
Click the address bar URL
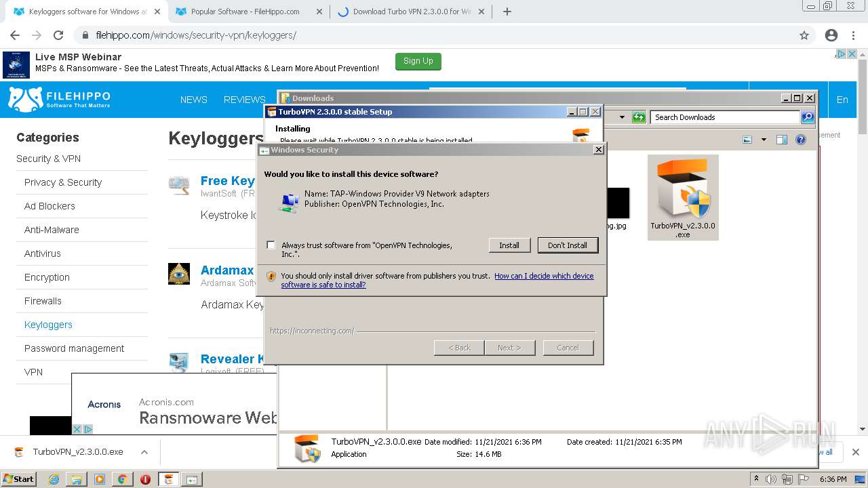click(x=196, y=35)
